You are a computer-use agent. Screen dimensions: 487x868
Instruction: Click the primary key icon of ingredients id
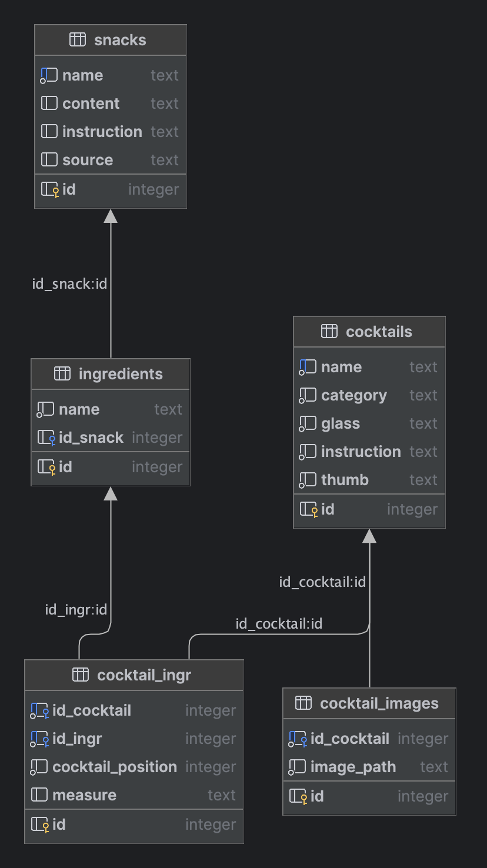click(46, 468)
